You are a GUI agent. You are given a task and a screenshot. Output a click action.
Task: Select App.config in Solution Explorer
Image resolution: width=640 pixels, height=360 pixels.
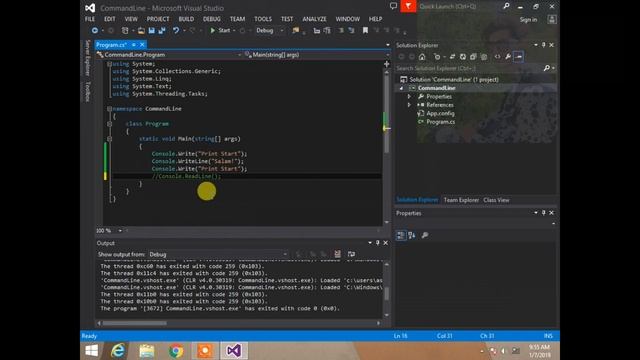pos(440,113)
